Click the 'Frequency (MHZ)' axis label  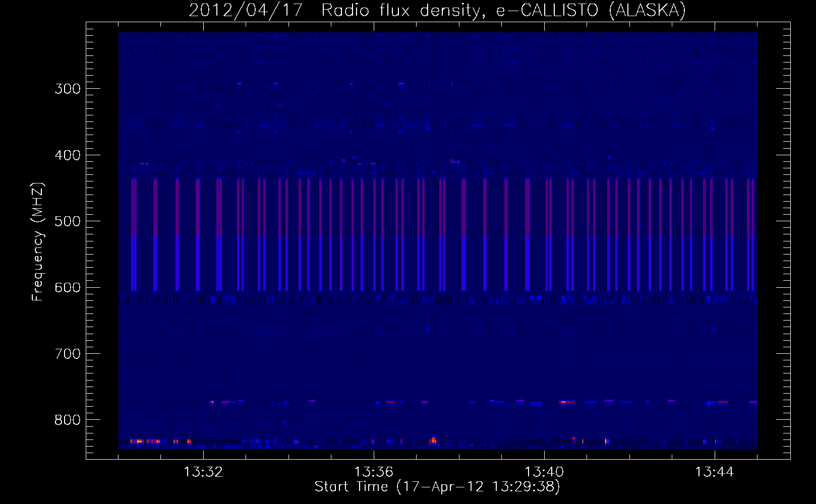(x=38, y=241)
